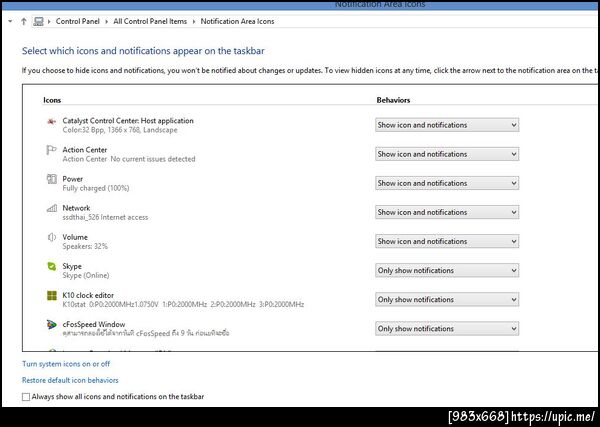Click the Behaviors column header
This screenshot has height=427, width=600.
393,100
